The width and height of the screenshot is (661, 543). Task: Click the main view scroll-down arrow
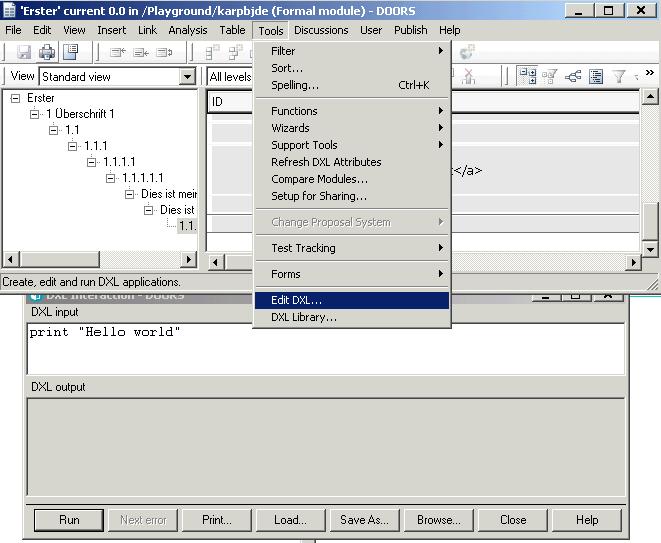coord(650,249)
